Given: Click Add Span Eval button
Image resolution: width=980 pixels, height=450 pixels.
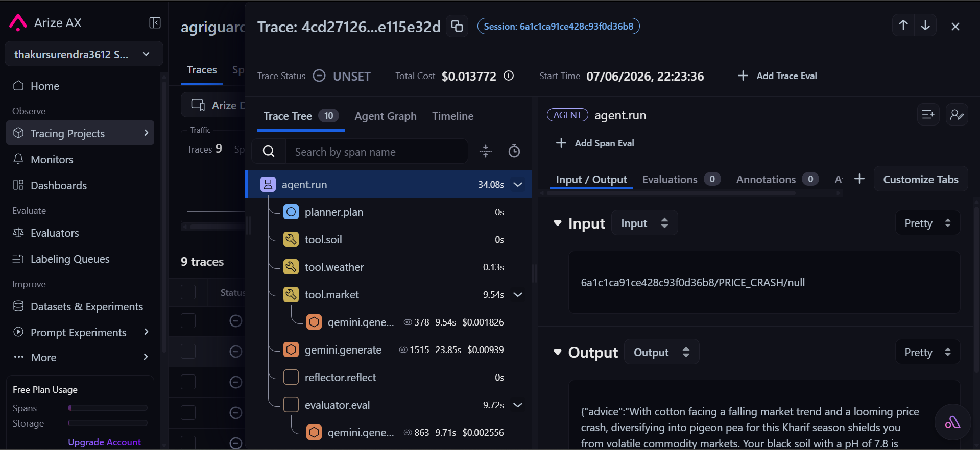Looking at the screenshot, I should [595, 143].
